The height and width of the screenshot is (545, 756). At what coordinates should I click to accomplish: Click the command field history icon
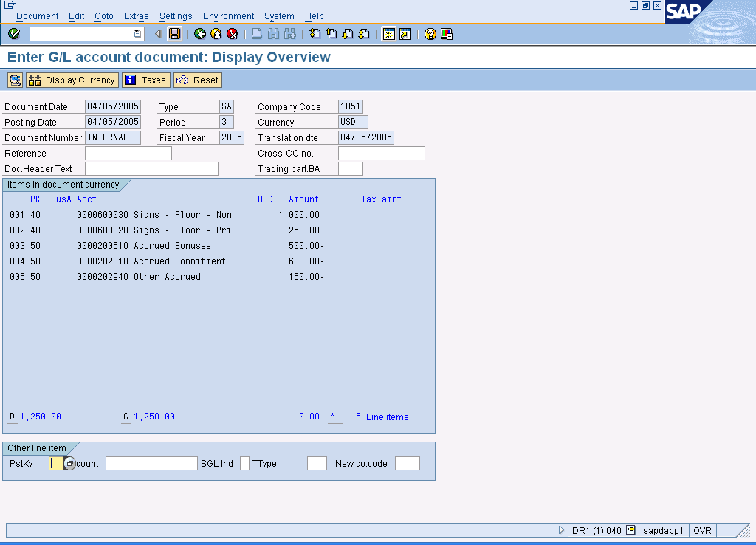point(137,34)
